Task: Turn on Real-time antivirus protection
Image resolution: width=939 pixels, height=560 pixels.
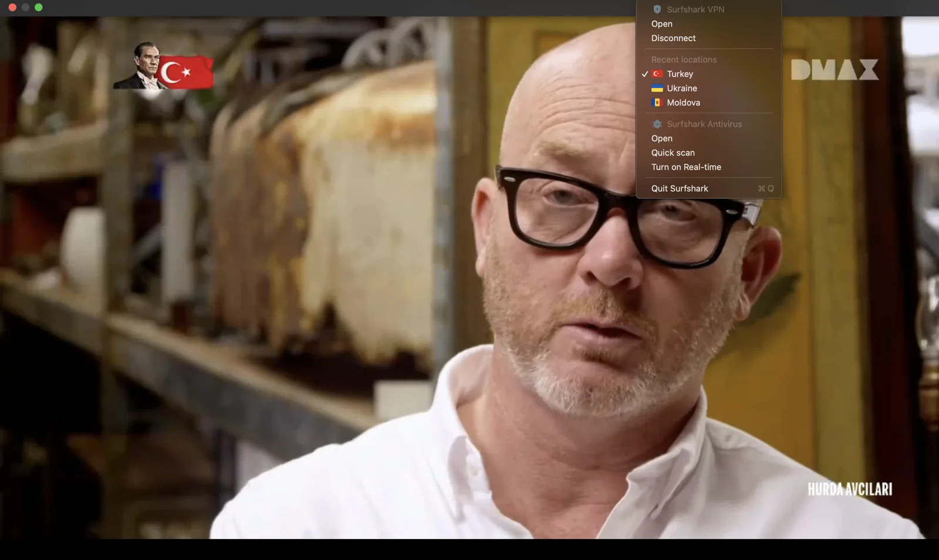Action: tap(685, 167)
